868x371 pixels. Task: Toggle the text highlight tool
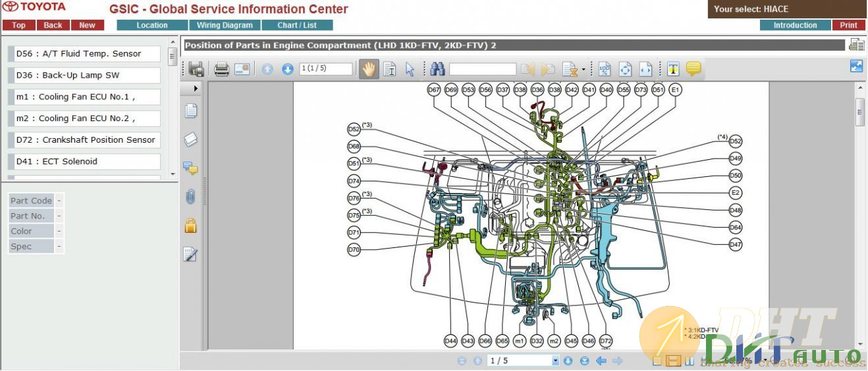click(672, 69)
